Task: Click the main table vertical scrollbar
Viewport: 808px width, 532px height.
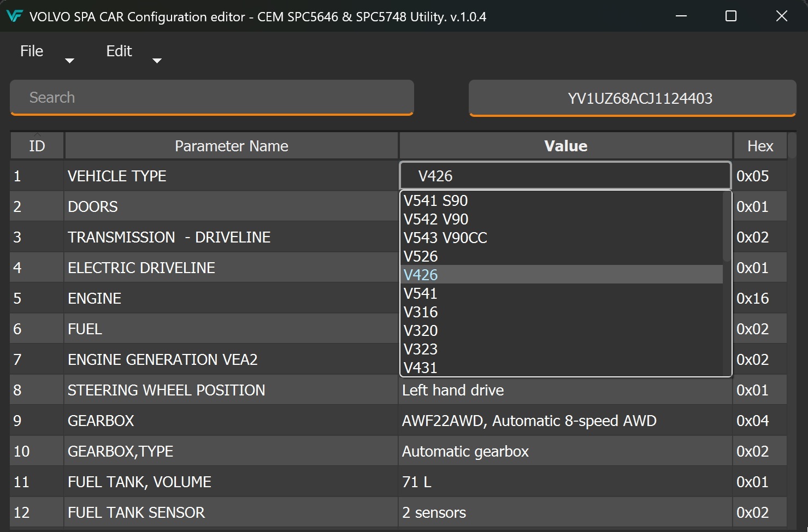Action: click(792, 146)
